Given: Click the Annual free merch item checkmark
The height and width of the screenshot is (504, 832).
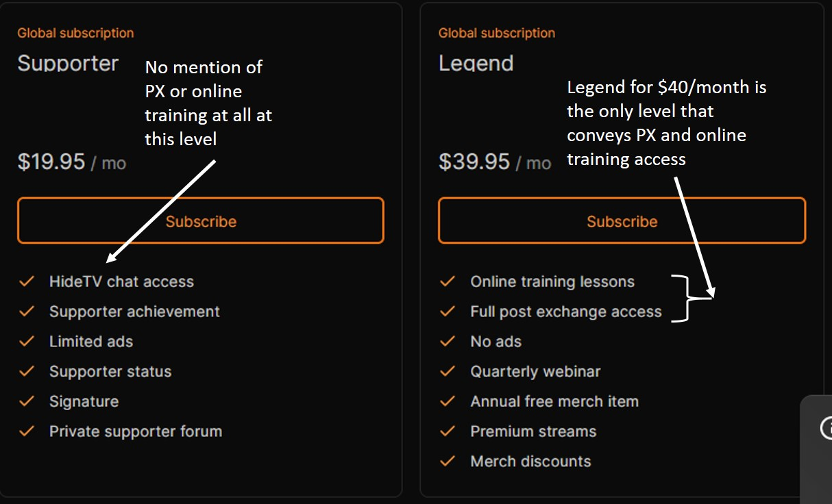Looking at the screenshot, I should click(448, 401).
